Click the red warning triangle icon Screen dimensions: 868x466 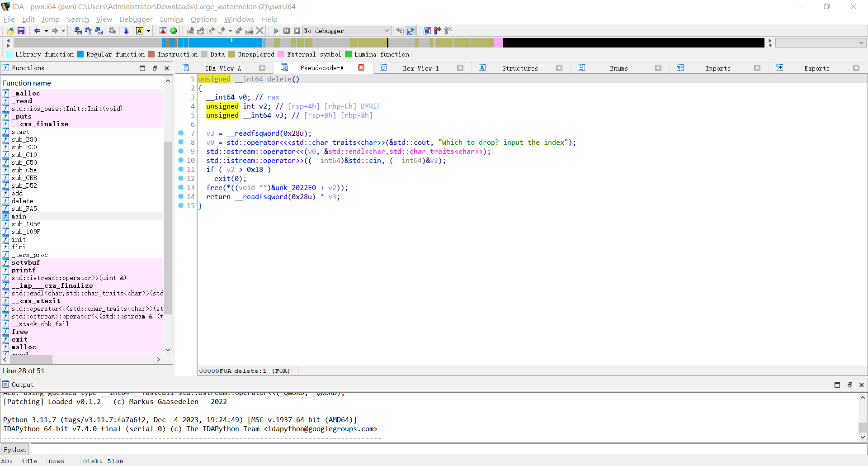pos(163,31)
